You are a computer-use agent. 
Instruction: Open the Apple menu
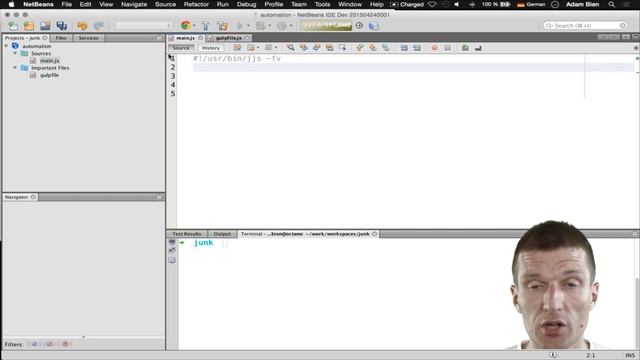(x=11, y=4)
